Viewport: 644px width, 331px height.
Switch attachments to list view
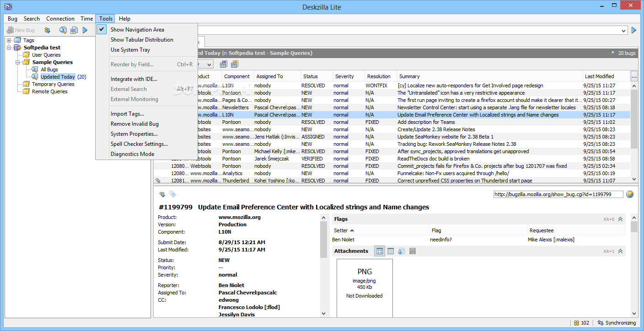[391, 251]
